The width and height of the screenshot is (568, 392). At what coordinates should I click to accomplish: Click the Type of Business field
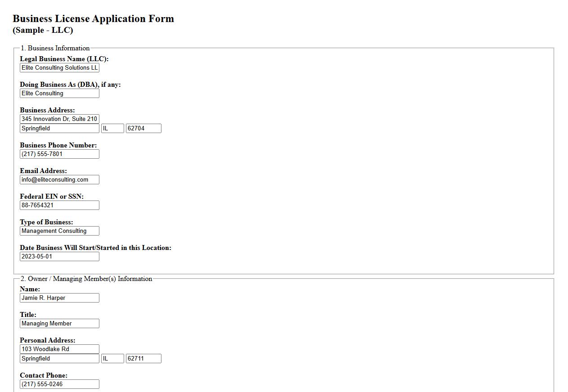coord(59,231)
